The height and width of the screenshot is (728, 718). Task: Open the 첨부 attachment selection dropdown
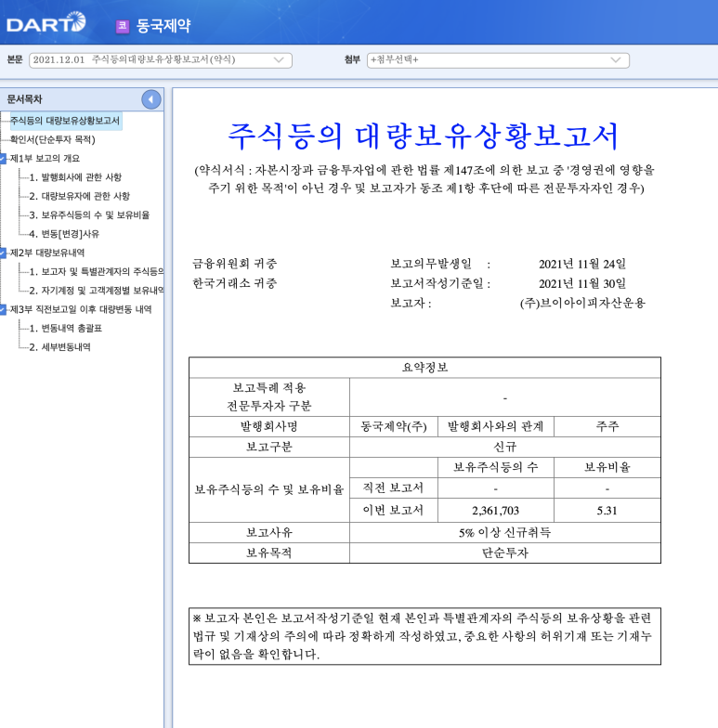click(x=498, y=60)
